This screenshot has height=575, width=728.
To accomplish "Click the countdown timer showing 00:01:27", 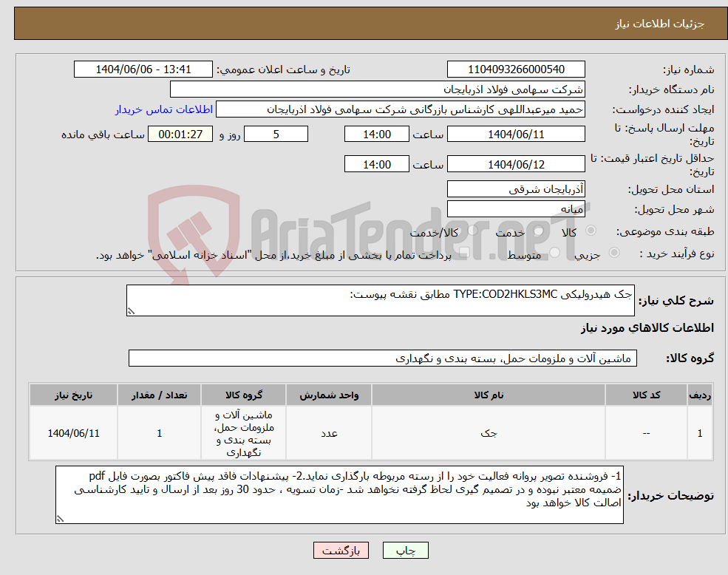I will coord(180,134).
